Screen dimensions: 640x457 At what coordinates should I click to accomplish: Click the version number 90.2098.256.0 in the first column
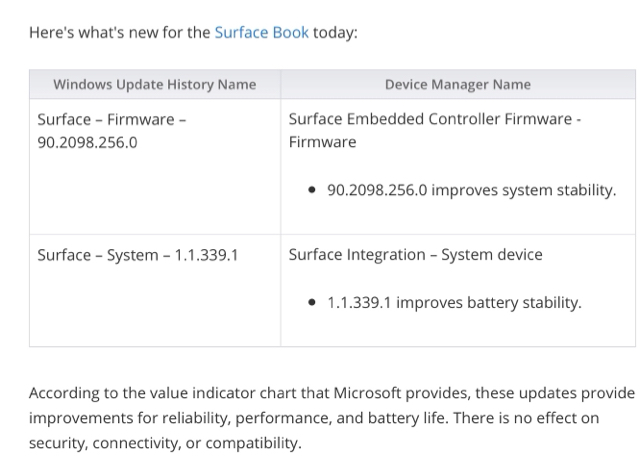87,142
